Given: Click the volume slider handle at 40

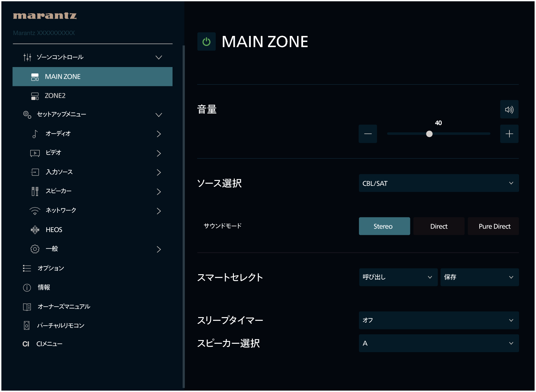Looking at the screenshot, I should pos(429,134).
